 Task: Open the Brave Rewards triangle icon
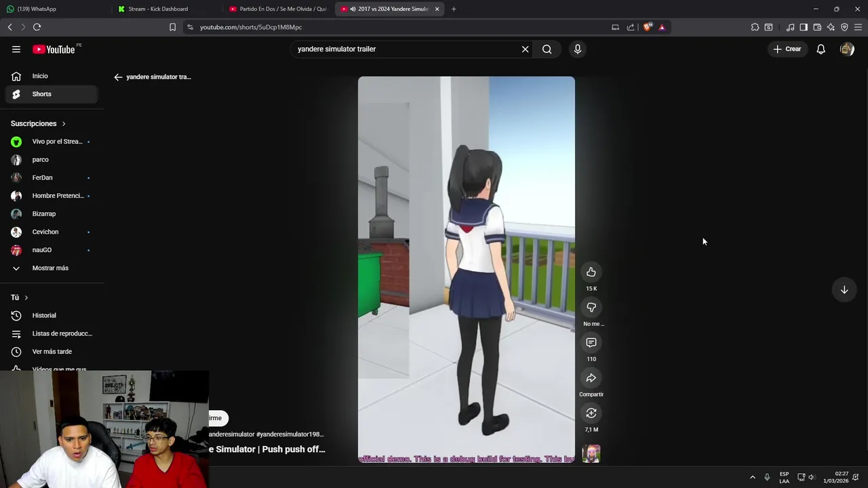point(662,27)
